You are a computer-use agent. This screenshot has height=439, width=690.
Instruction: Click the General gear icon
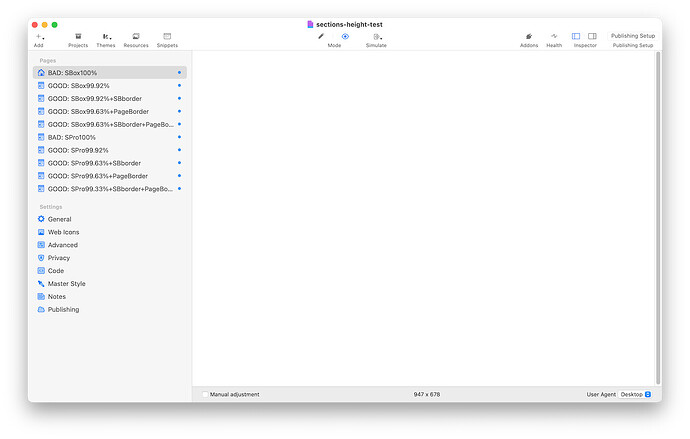coord(41,219)
